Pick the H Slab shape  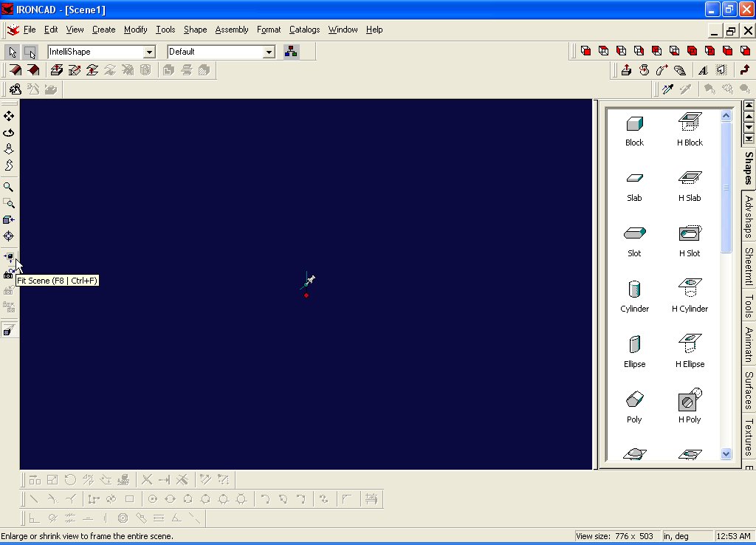pos(690,185)
